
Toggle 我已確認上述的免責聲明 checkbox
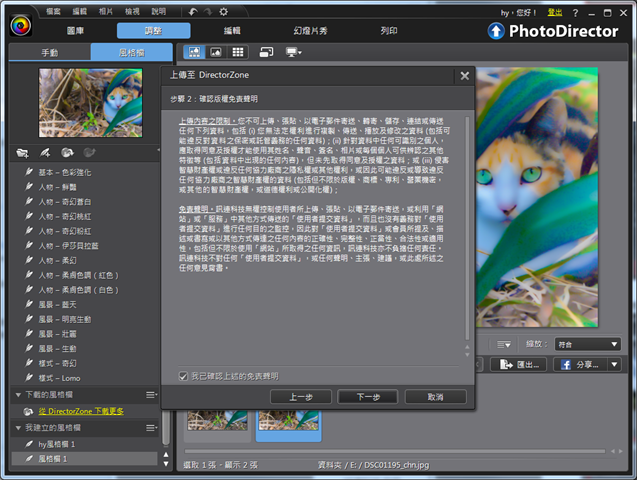(x=183, y=376)
